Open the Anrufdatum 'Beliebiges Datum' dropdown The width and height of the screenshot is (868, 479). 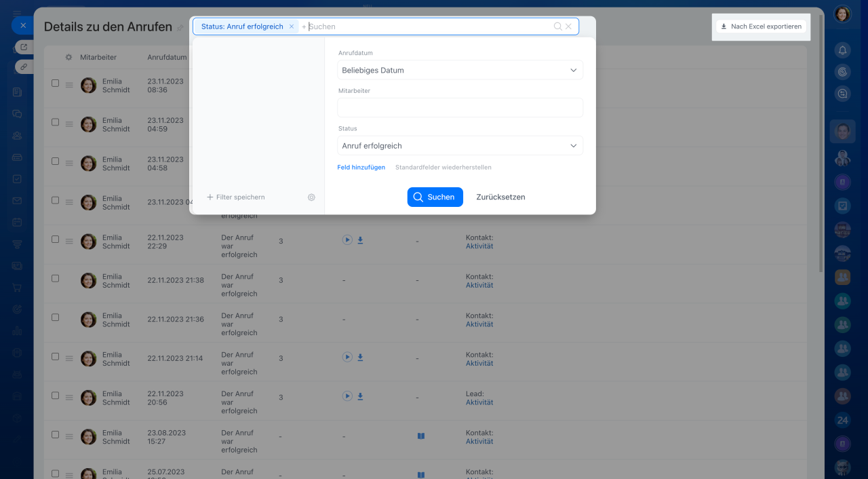coord(460,70)
